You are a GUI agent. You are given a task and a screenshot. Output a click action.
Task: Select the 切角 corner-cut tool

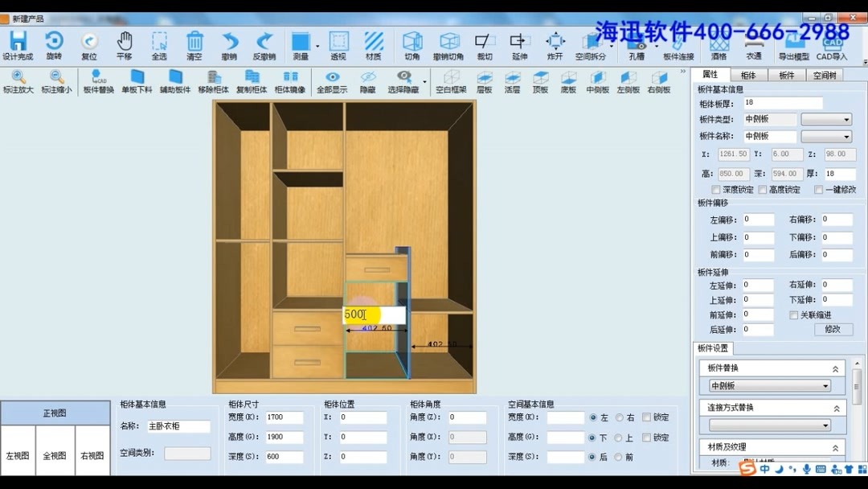tap(412, 44)
